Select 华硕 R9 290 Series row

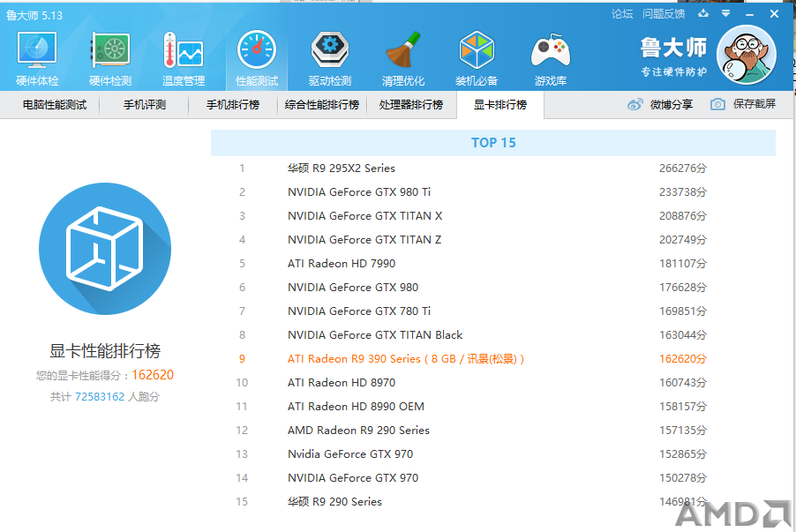[x=493, y=502]
